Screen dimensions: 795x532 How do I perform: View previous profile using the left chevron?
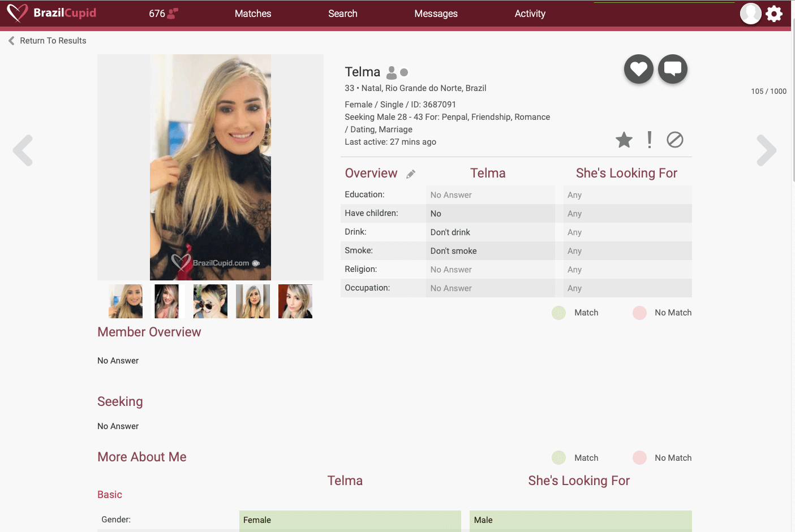23,150
